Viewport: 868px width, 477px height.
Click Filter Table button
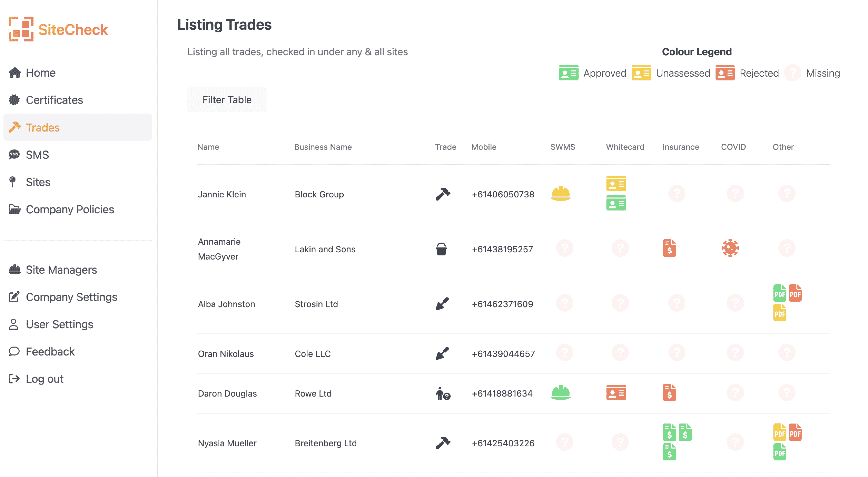(x=227, y=100)
